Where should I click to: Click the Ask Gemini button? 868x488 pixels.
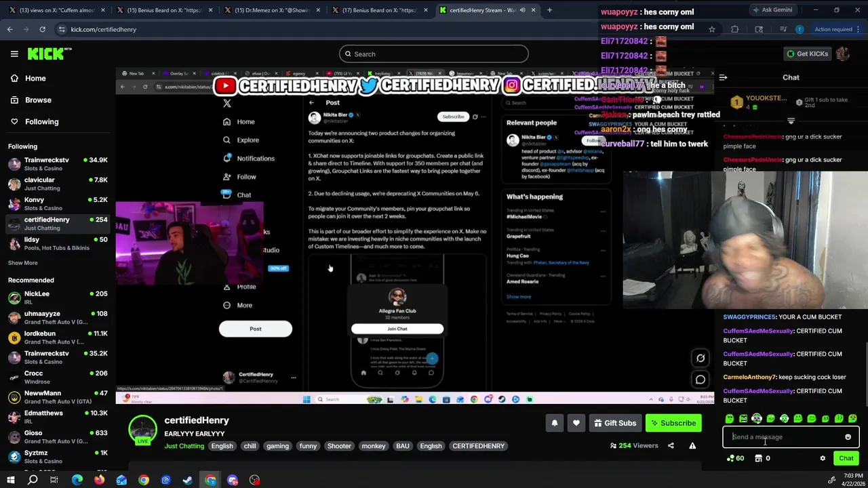[x=772, y=9]
